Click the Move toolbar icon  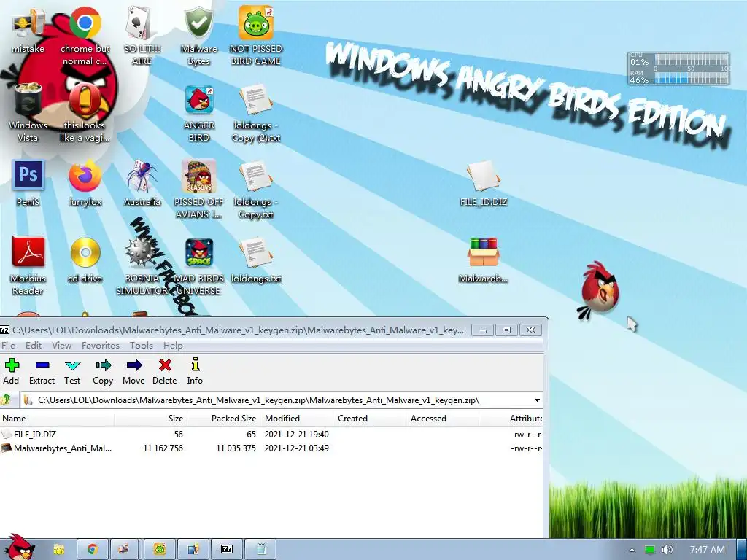point(134,371)
